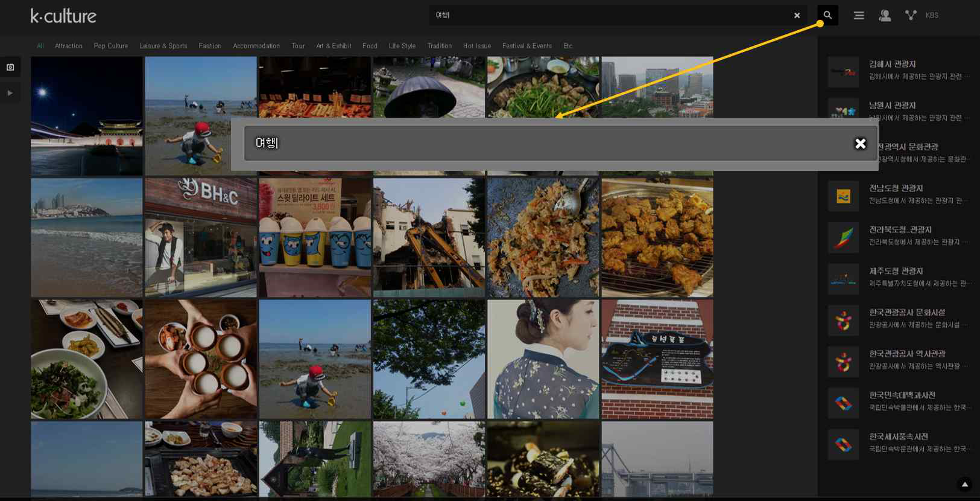
Task: Open the city skyline buildings photo
Action: pyautogui.click(x=657, y=87)
